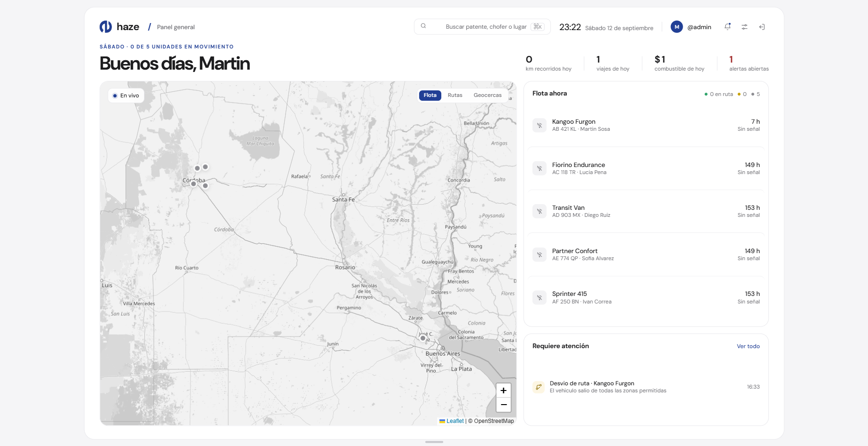
Task: Open the Sprinter 415 fleet row
Action: point(646,297)
